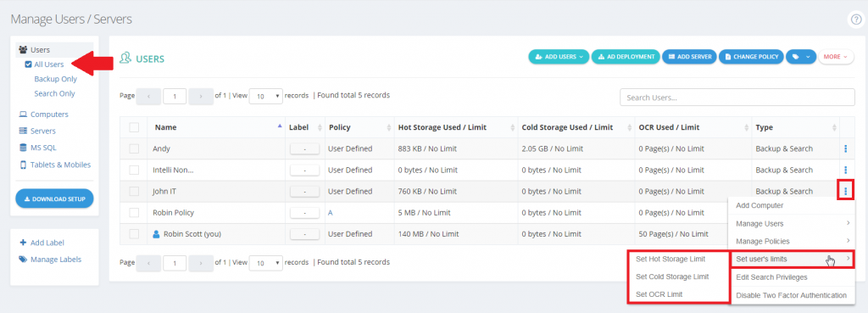Open the top View records count dropdown
Screen dimensions: 868x313
click(265, 96)
